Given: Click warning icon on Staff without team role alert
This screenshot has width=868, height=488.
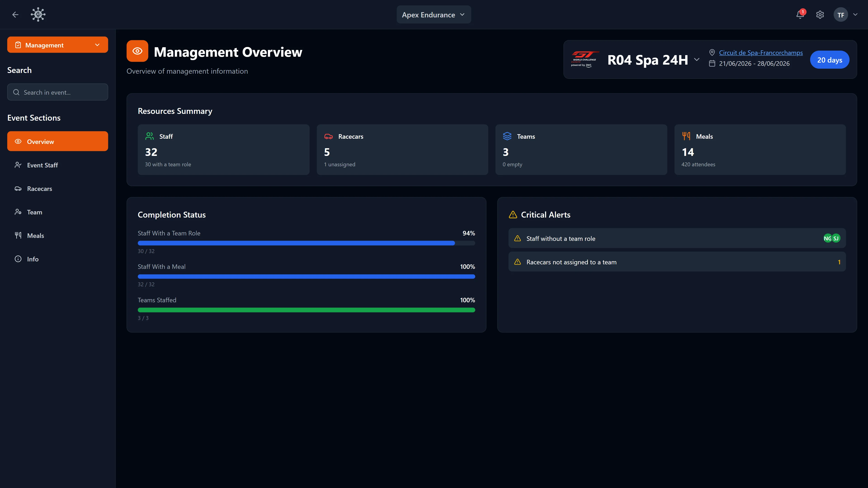Looking at the screenshot, I should (518, 238).
